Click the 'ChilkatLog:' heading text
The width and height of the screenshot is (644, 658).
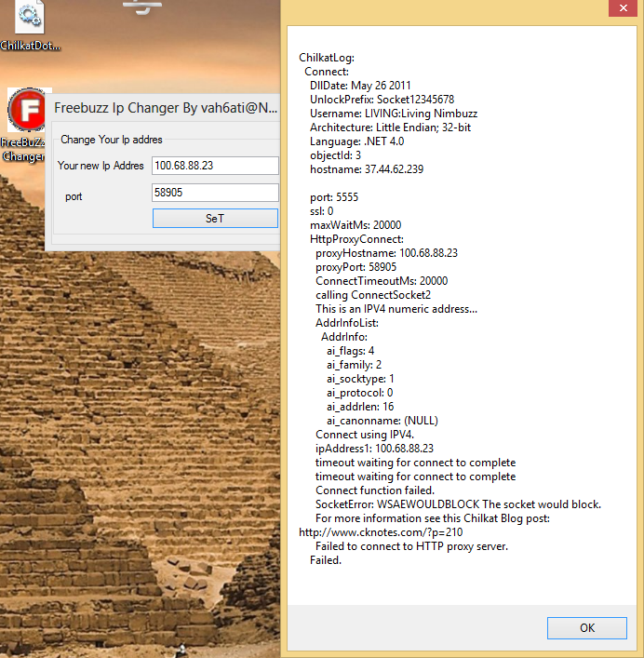pyautogui.click(x=327, y=58)
